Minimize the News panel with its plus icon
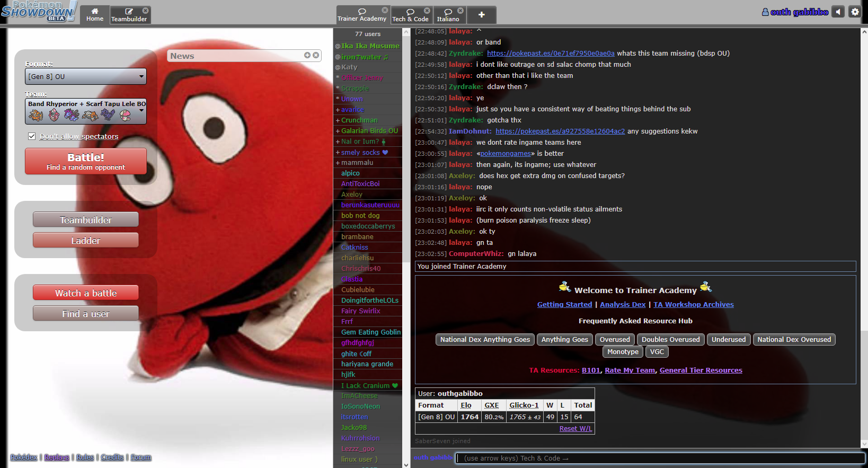The image size is (868, 468). click(x=307, y=55)
